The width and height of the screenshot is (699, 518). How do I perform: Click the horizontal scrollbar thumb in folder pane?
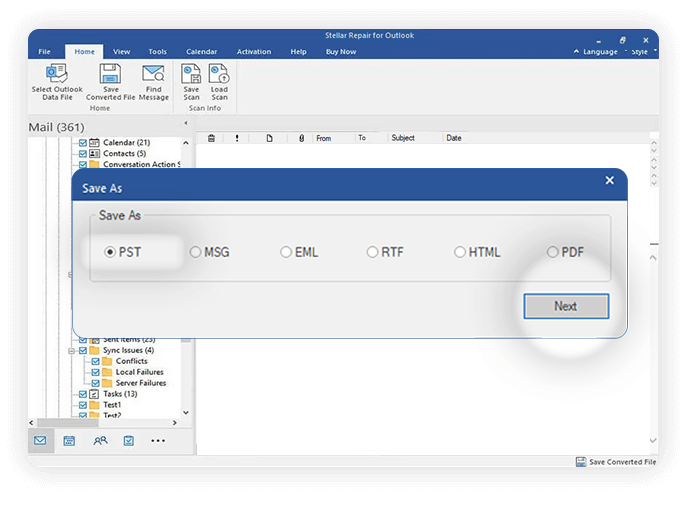pyautogui.click(x=68, y=423)
